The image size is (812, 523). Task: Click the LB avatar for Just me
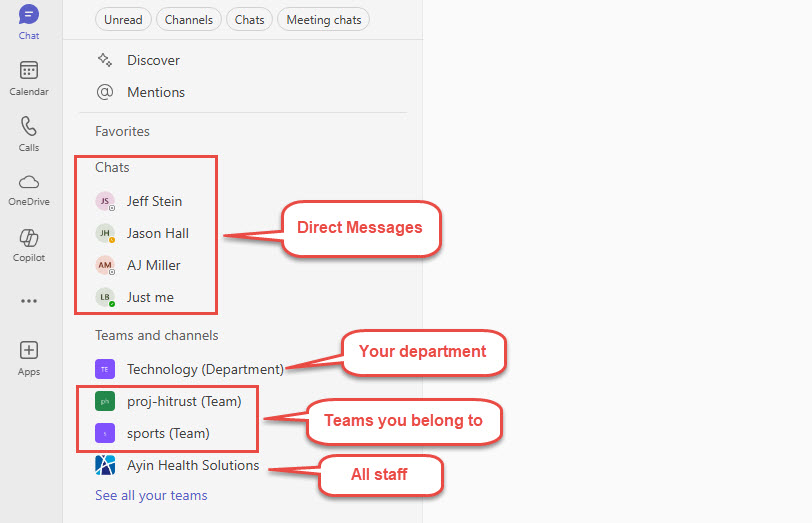tap(105, 297)
